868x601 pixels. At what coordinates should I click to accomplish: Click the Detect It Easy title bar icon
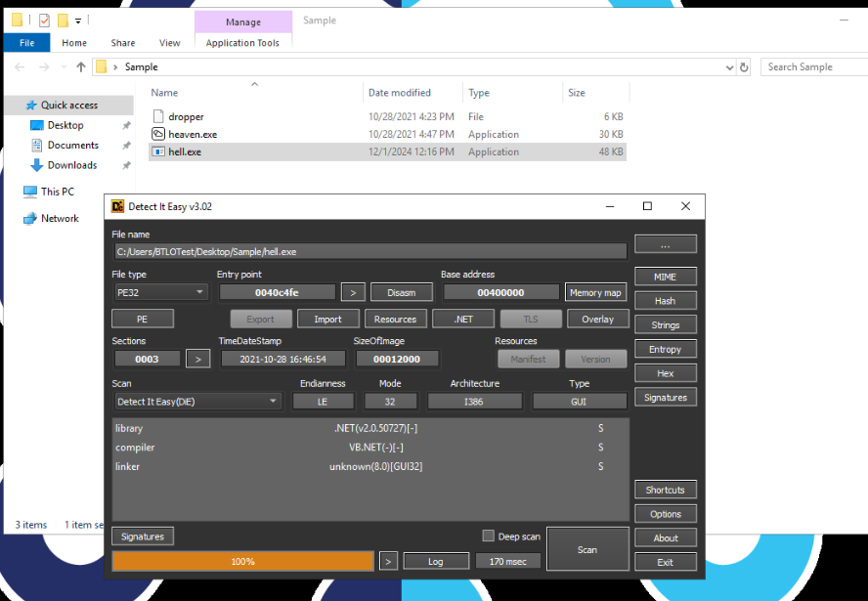tap(117, 206)
